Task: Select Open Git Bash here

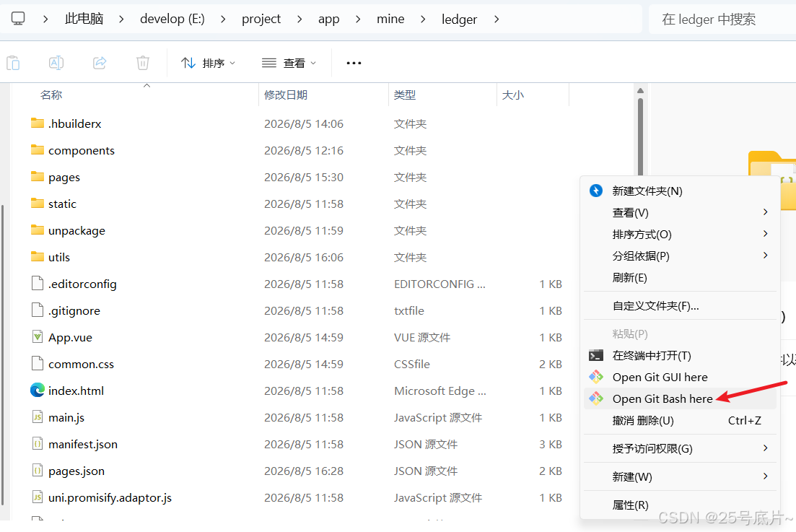Action: pos(681,399)
